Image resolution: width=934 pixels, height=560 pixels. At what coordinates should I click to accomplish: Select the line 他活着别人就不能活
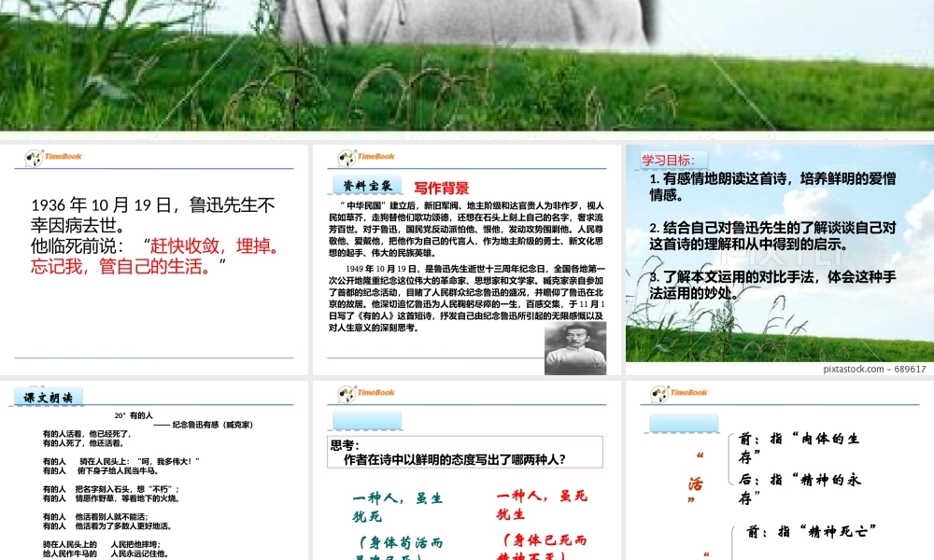pyautogui.click(x=111, y=516)
